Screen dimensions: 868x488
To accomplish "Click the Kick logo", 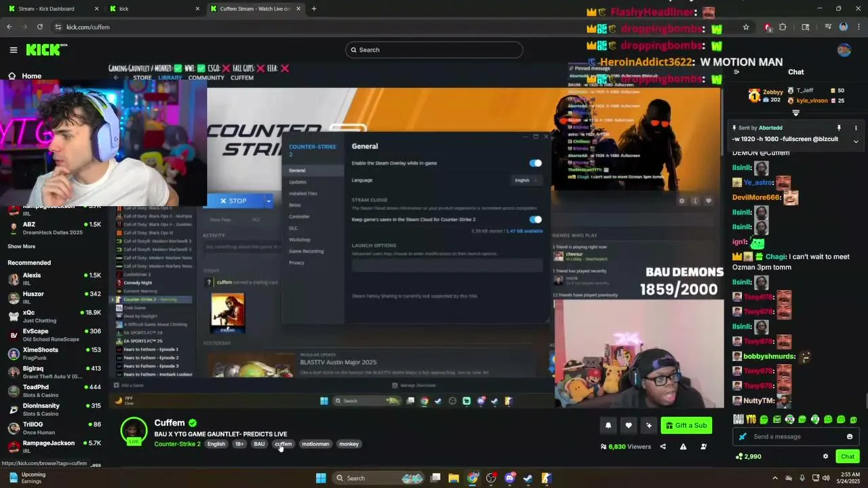I will tap(46, 49).
